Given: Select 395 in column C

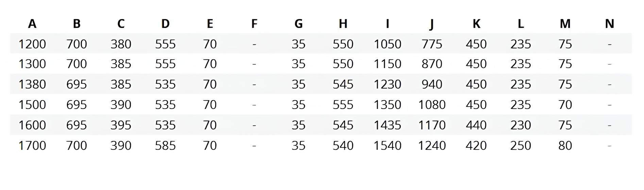Looking at the screenshot, I should pos(121,125).
